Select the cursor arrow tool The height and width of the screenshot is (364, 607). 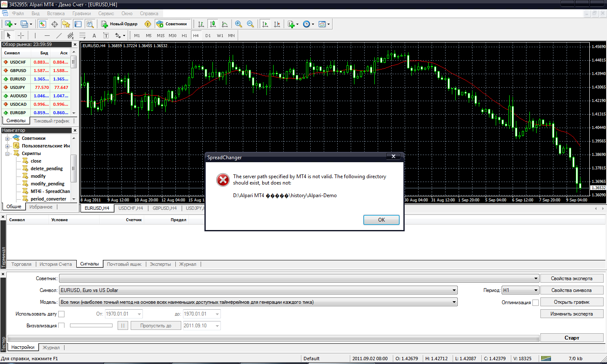tap(9, 35)
